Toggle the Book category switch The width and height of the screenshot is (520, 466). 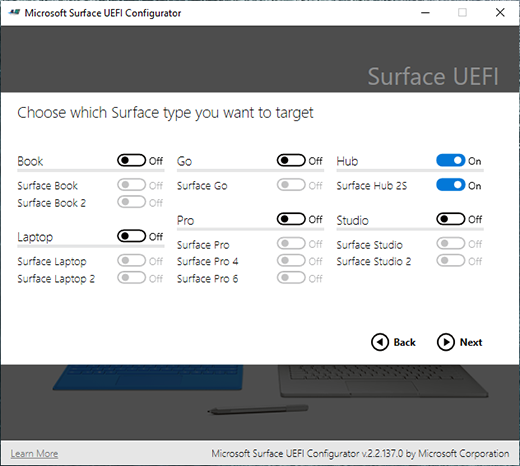(131, 160)
